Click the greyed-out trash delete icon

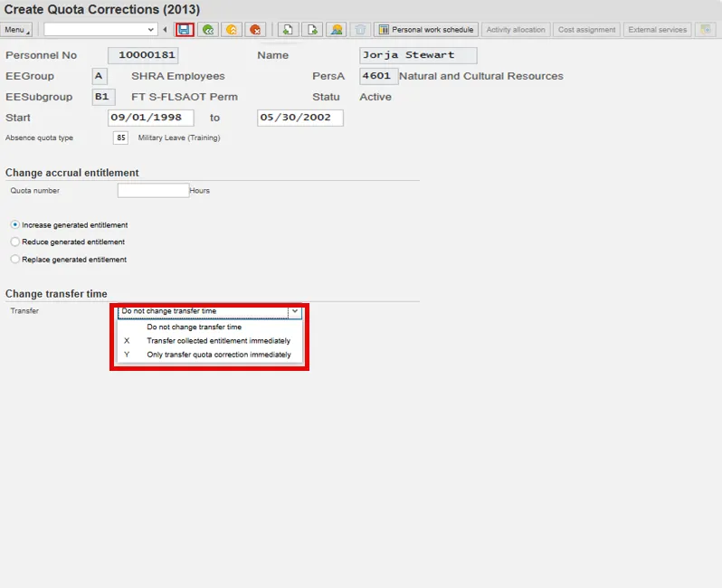click(360, 30)
